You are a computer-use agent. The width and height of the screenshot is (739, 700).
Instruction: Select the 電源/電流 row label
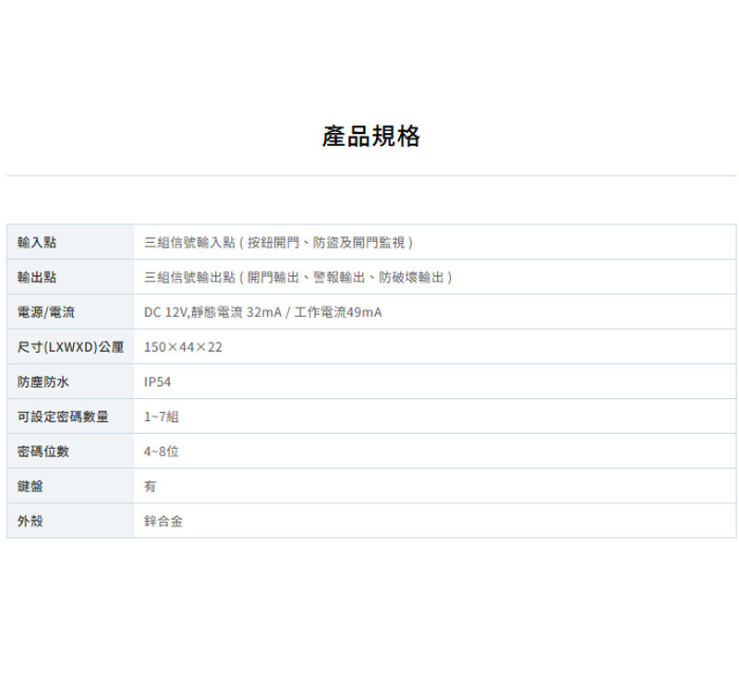(46, 312)
